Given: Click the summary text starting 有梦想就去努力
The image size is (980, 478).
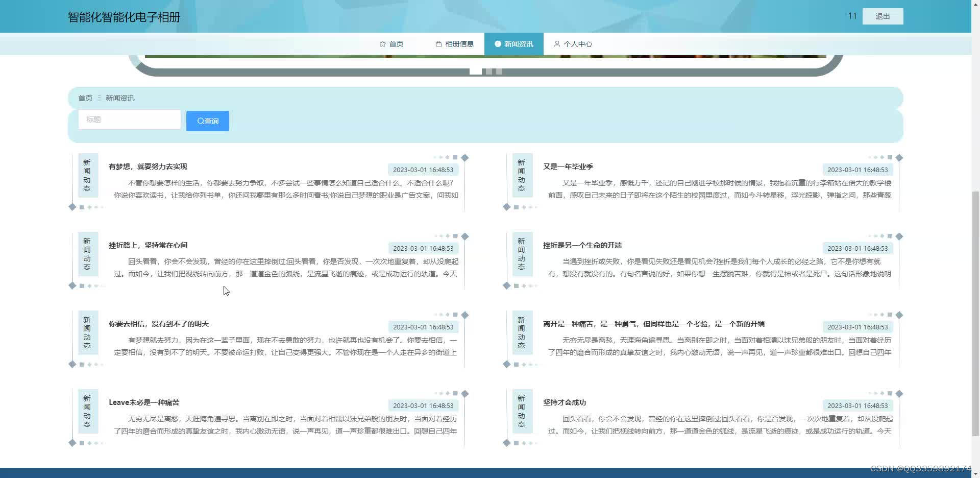Looking at the screenshot, I should pos(286,346).
